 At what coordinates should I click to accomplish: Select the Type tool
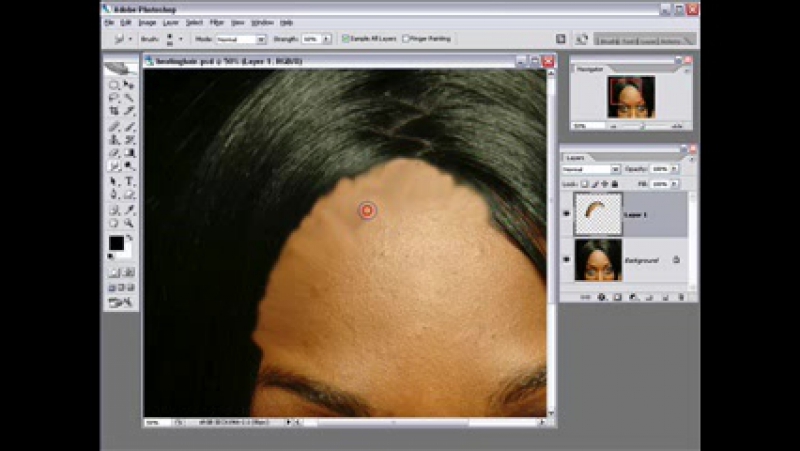coord(129,182)
